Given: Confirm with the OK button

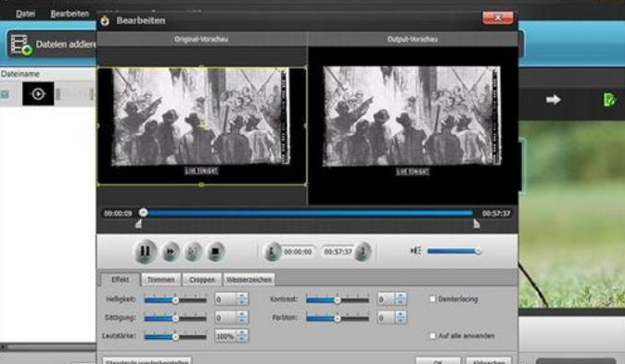Looking at the screenshot, I should coord(438,361).
